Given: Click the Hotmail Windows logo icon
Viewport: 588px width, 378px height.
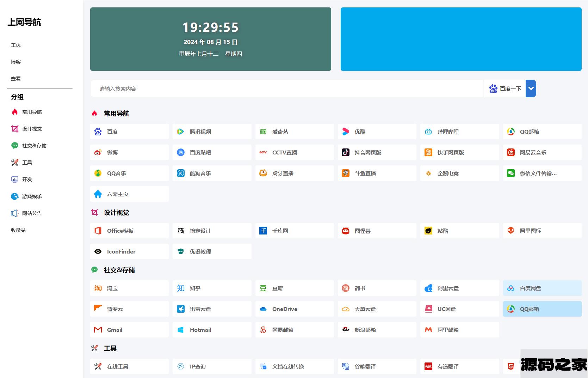Looking at the screenshot, I should coord(180,330).
